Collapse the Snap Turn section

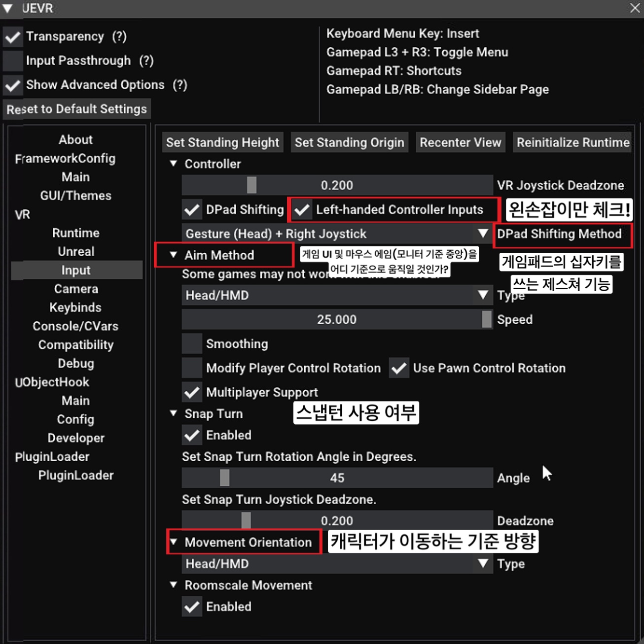click(x=174, y=413)
